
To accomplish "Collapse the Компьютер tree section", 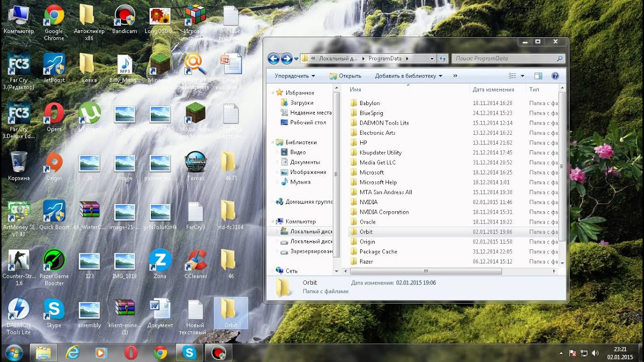I will point(274,221).
